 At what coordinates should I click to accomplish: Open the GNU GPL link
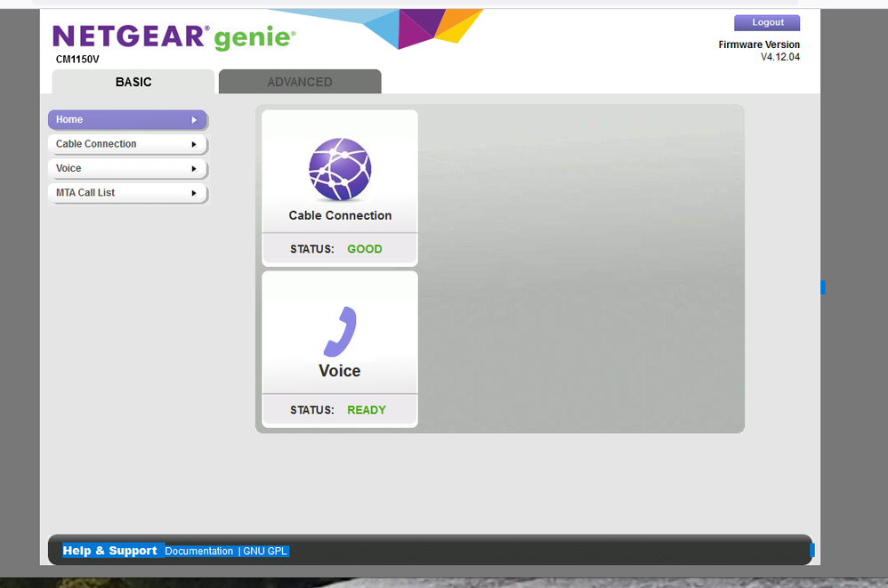tap(265, 552)
